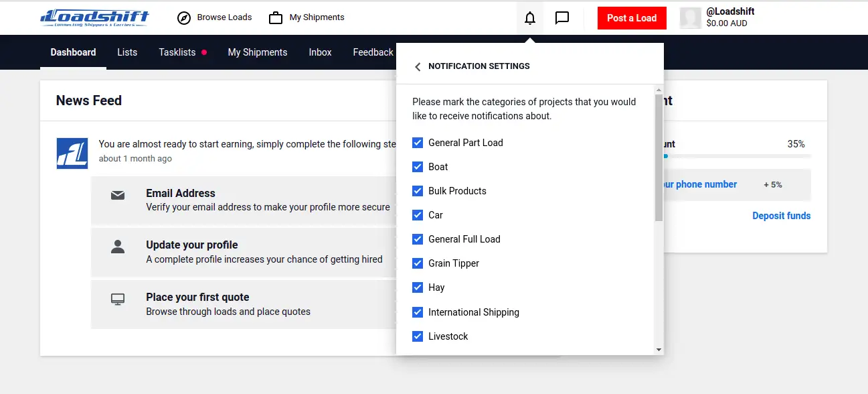Open the profile avatar menu
The height and width of the screenshot is (394, 868).
pyautogui.click(x=691, y=17)
